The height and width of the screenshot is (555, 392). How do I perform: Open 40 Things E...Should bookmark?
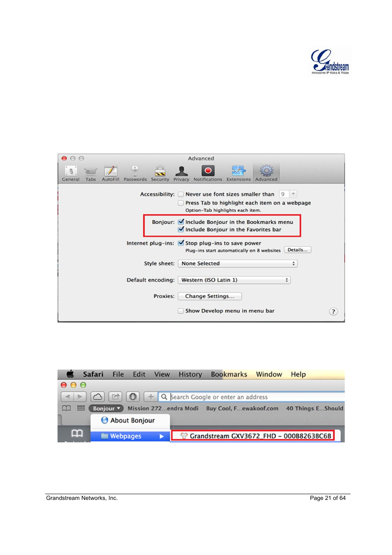coord(314,408)
